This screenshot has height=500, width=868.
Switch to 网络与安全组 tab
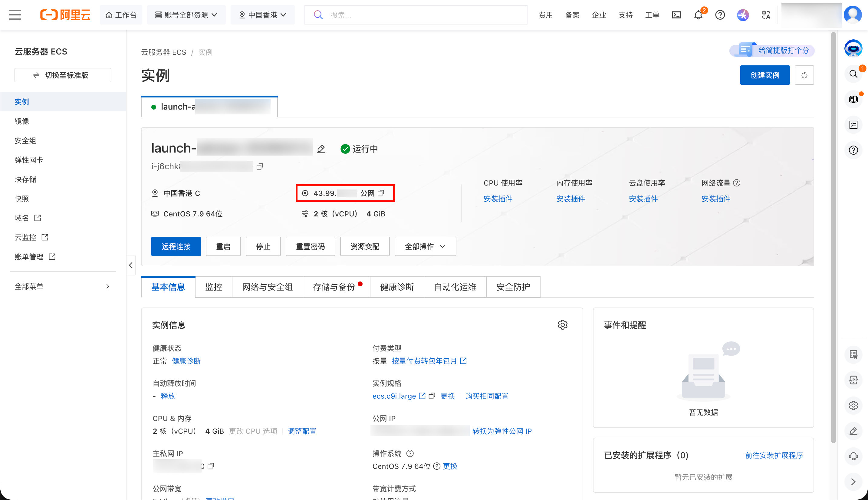(268, 287)
